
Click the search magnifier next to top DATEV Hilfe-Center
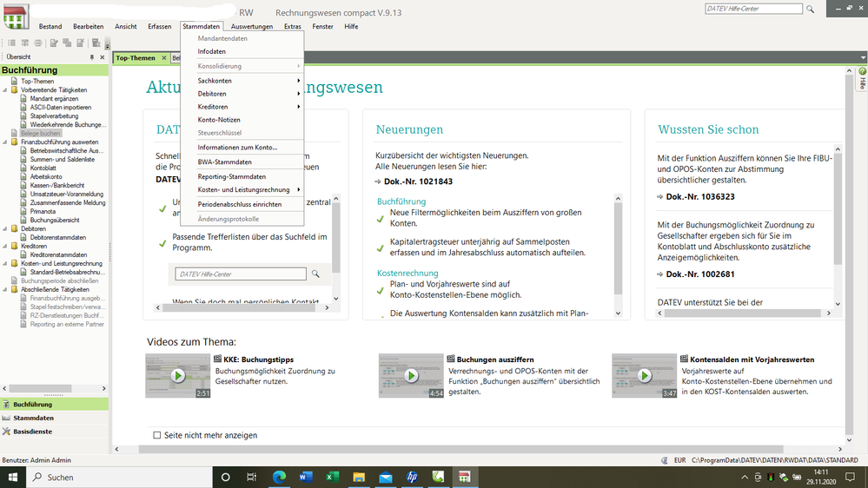811,9
